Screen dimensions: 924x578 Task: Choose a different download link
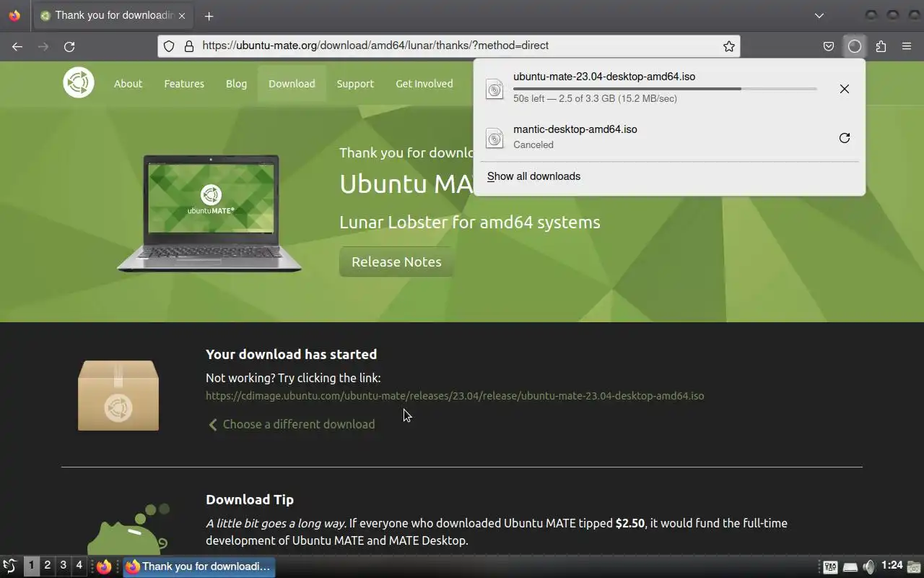click(x=292, y=424)
